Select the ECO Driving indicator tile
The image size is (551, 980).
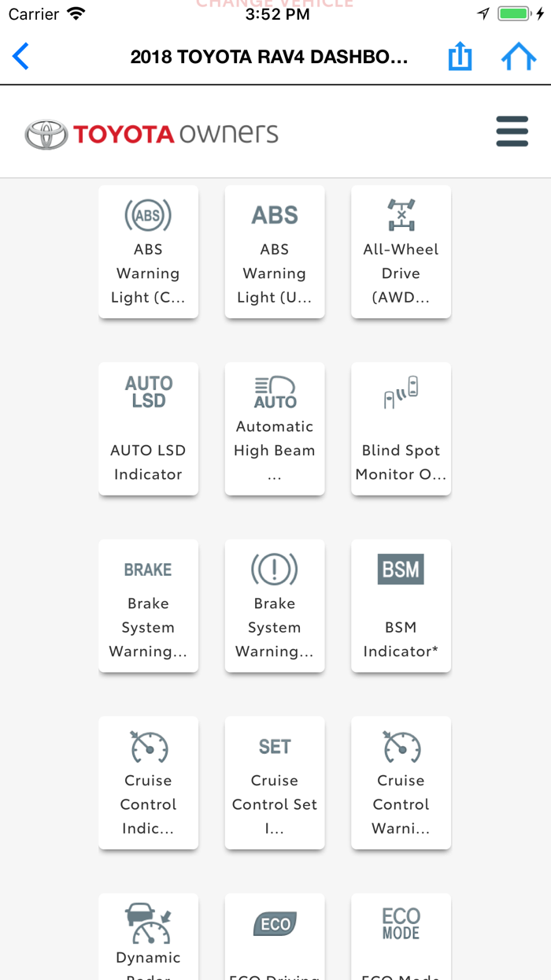pos(274,937)
